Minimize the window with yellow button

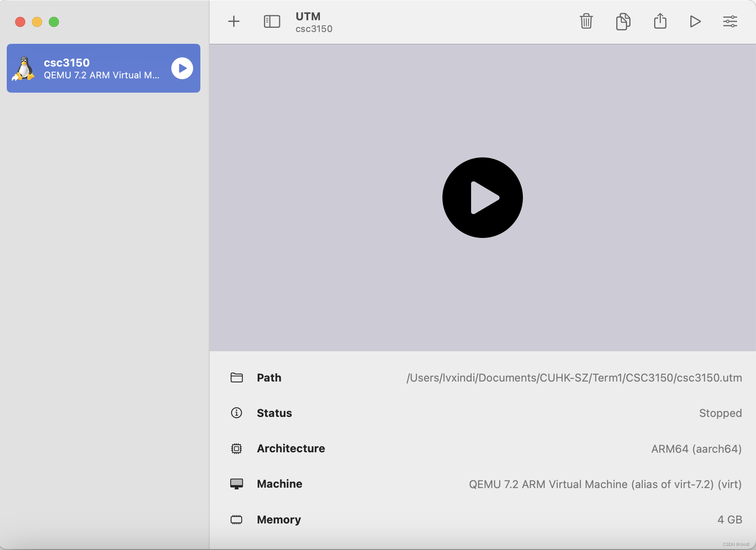[x=37, y=22]
